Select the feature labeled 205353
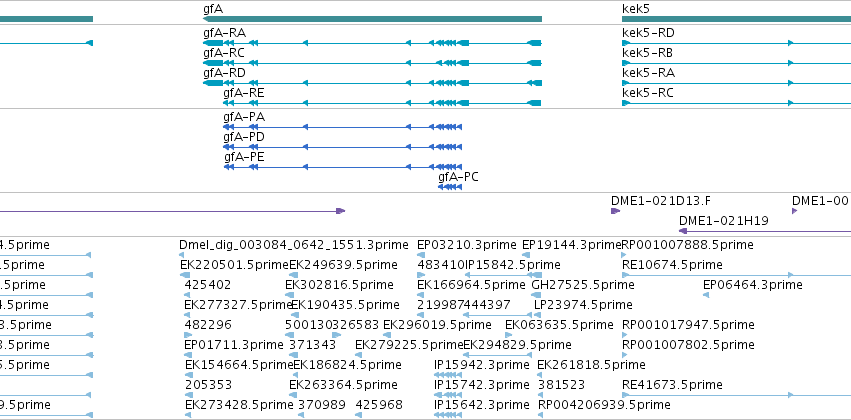Viewport: 851px width, 420px height. point(208,385)
